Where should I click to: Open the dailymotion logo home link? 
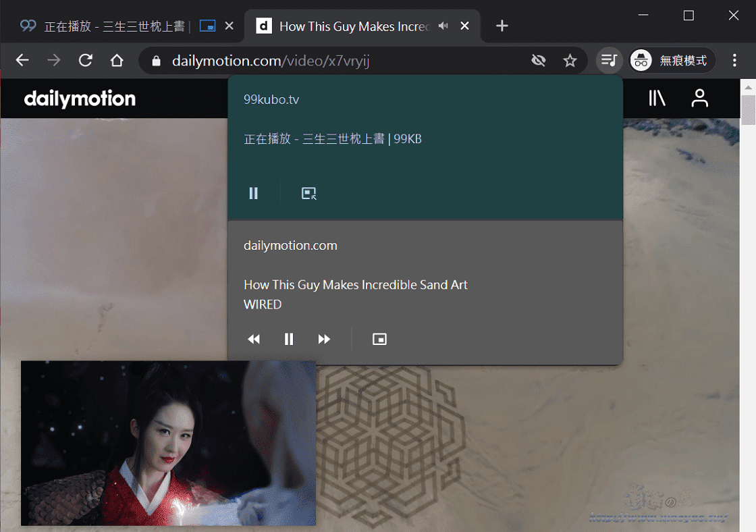80,99
